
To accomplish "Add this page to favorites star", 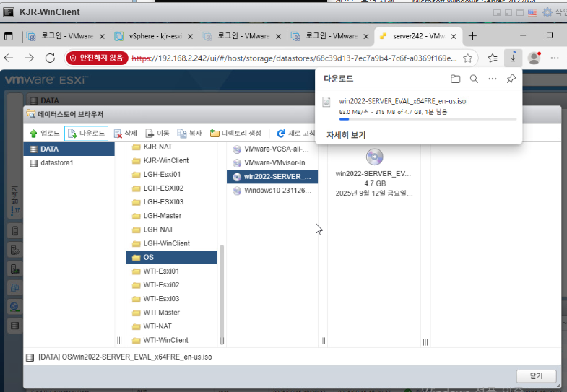I will pos(467,58).
